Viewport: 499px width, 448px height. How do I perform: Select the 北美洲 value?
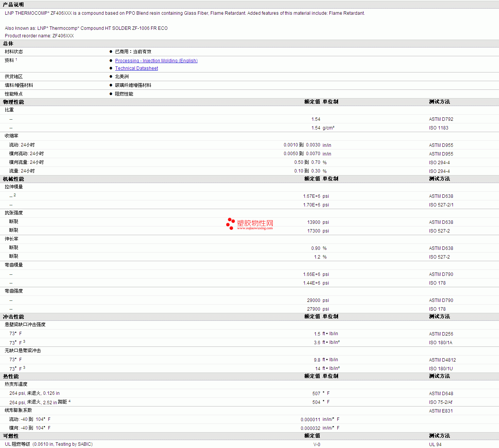(x=122, y=77)
